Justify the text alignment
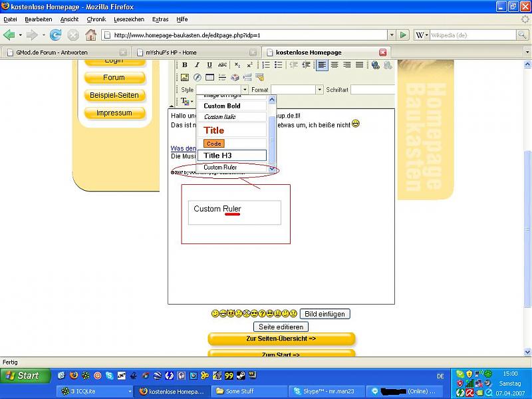This screenshot has height=399, width=532. 360,65
